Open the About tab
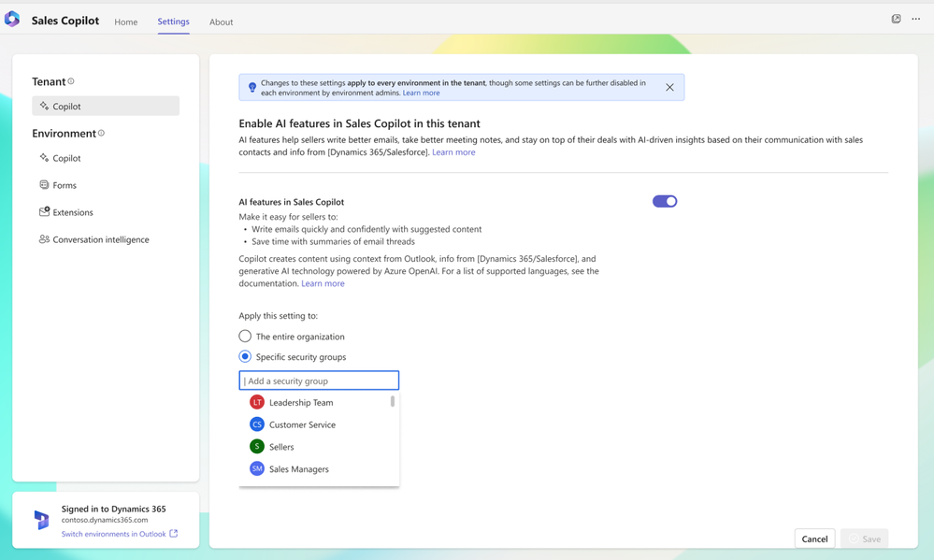This screenshot has width=934, height=560. 221,22
